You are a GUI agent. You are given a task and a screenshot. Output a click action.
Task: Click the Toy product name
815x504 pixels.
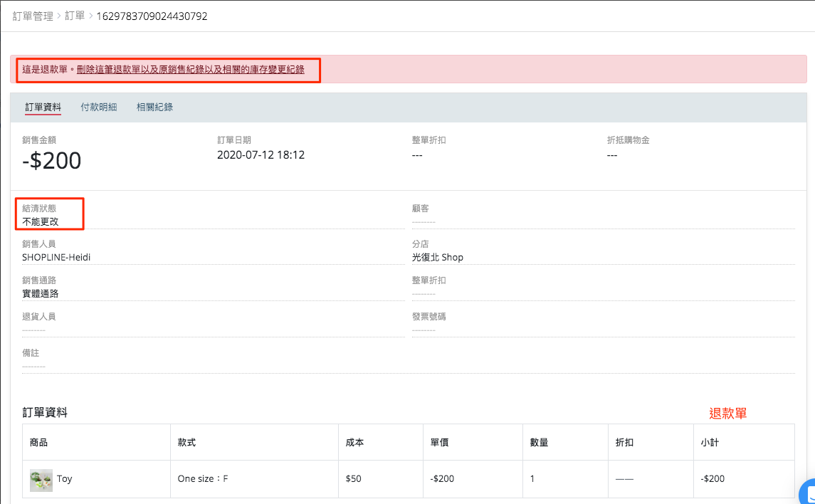tap(65, 479)
